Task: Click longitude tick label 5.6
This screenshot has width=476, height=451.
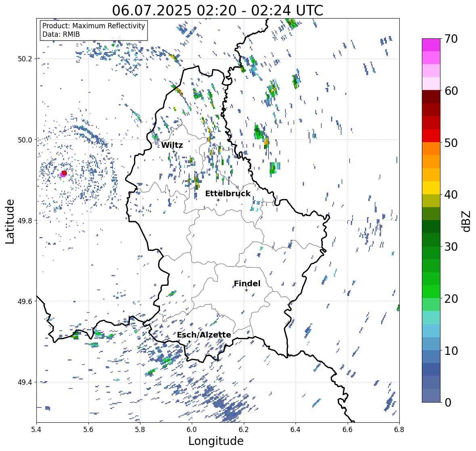Action: 88,429
